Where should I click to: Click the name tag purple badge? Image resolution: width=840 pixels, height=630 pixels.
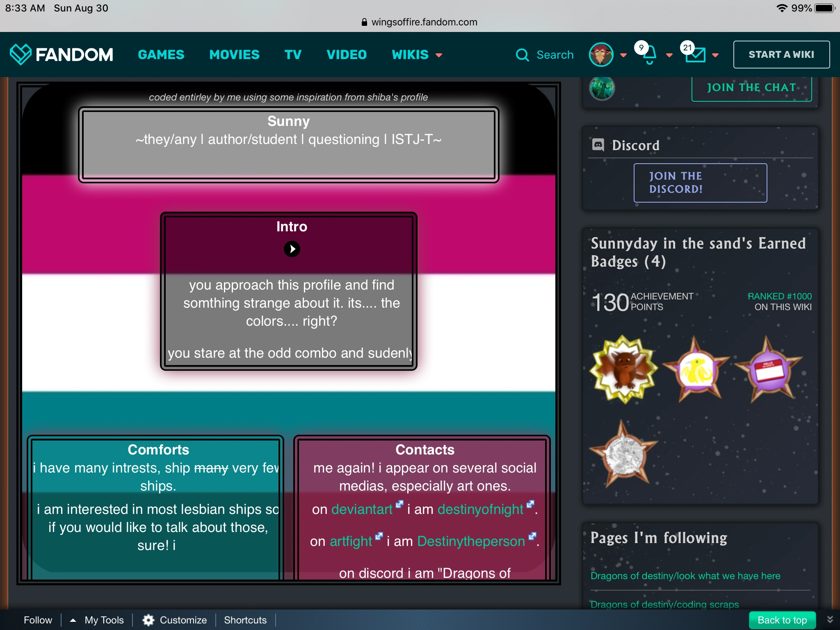(x=769, y=370)
